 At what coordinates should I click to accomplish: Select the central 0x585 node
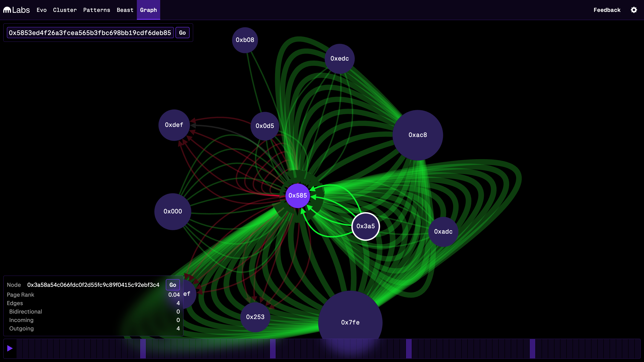[x=297, y=196]
